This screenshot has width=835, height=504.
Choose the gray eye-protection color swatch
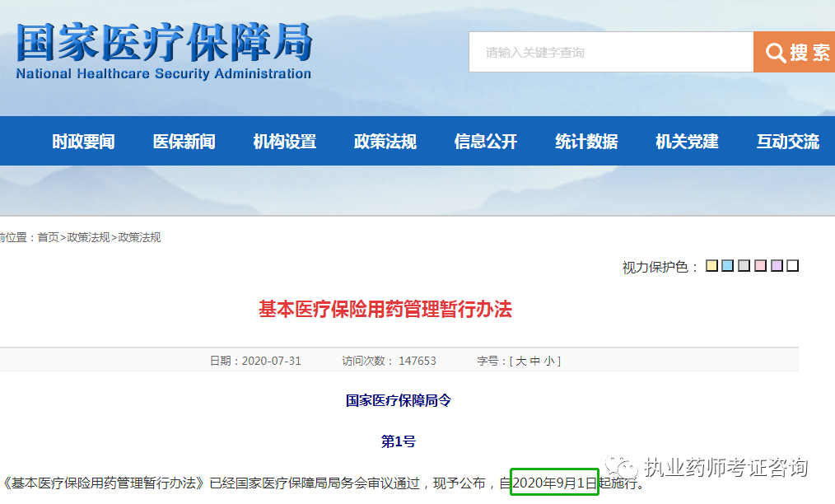click(x=744, y=266)
